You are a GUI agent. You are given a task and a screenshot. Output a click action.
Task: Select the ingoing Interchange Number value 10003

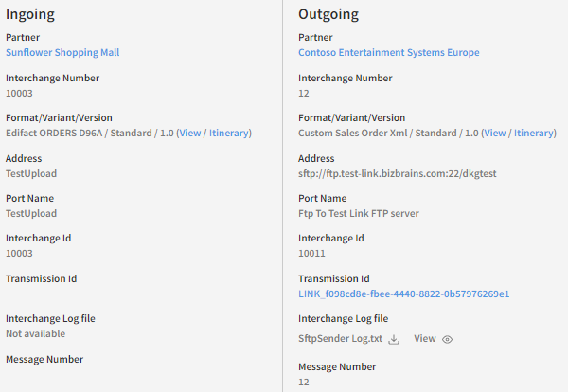click(19, 94)
